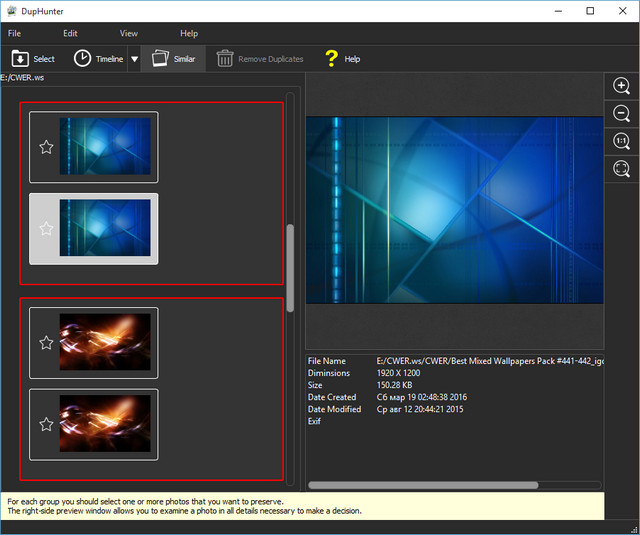The width and height of the screenshot is (640, 535).
Task: Open the File menu
Action: 14,33
